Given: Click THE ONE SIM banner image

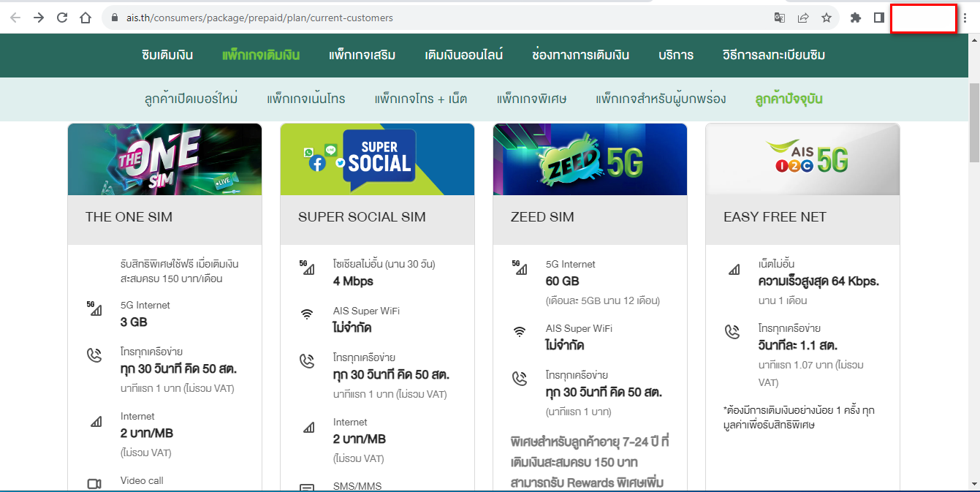Looking at the screenshot, I should (164, 159).
